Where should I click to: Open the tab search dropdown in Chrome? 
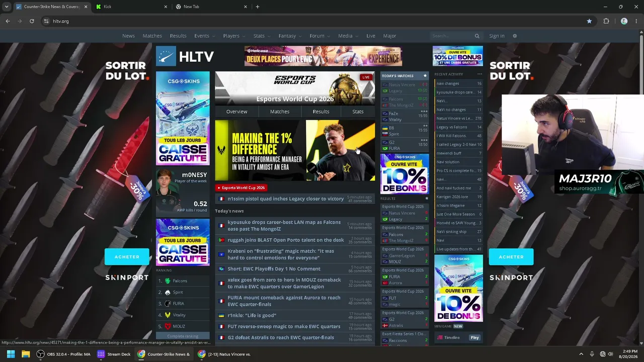coord(7,7)
